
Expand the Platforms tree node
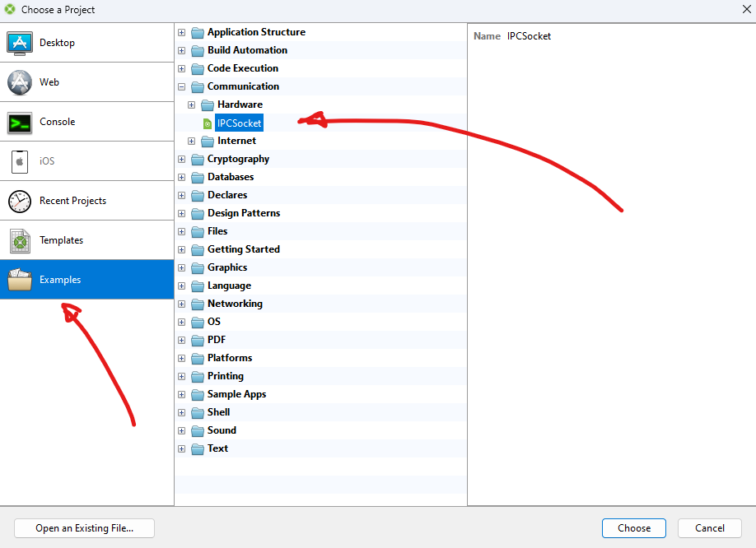pyautogui.click(x=182, y=359)
